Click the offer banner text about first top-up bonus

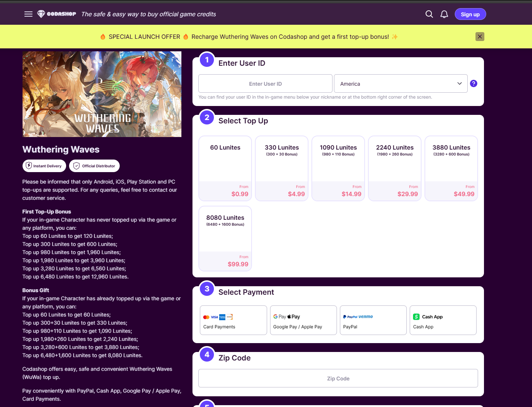[x=290, y=37]
